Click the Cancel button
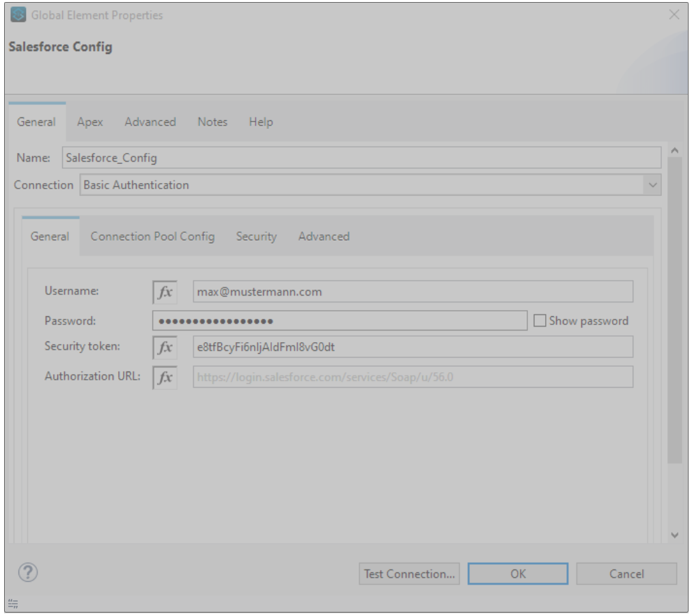 point(626,574)
